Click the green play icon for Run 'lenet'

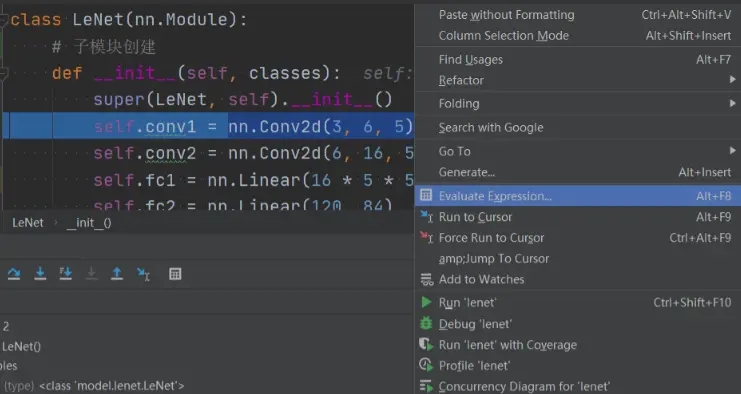426,302
